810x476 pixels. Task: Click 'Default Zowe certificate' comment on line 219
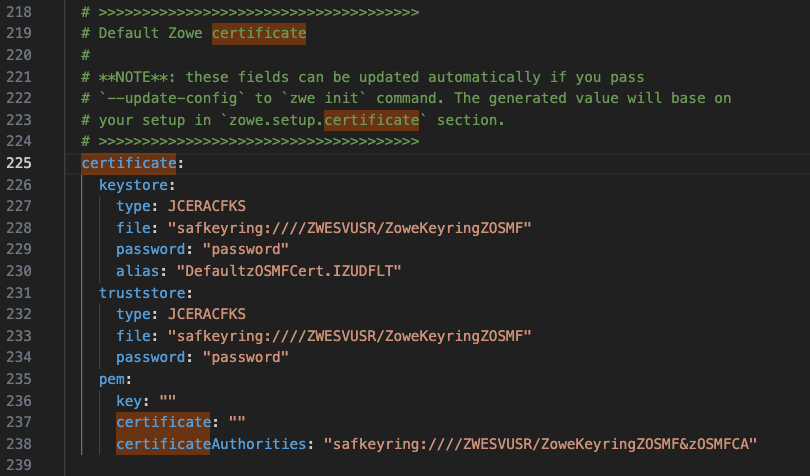193,34
